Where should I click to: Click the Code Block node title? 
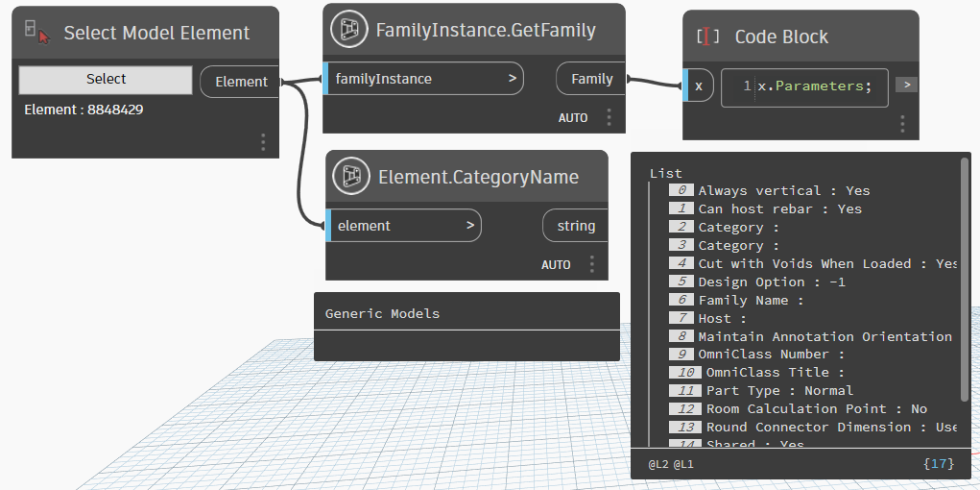781,37
